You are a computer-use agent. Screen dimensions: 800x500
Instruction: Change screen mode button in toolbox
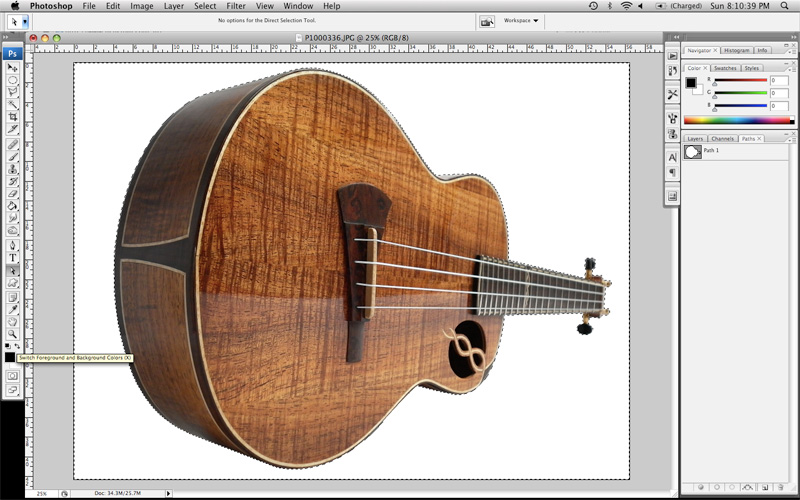click(x=12, y=390)
